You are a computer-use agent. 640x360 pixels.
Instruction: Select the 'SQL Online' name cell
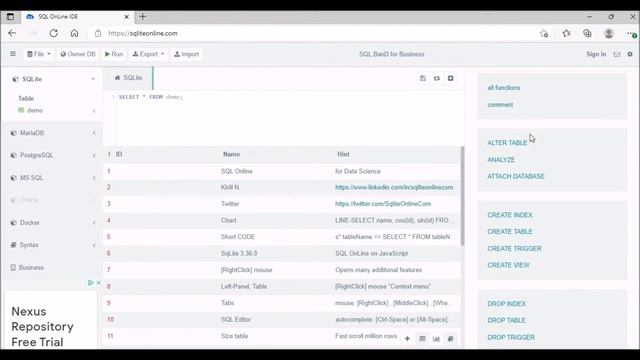[x=237, y=171]
